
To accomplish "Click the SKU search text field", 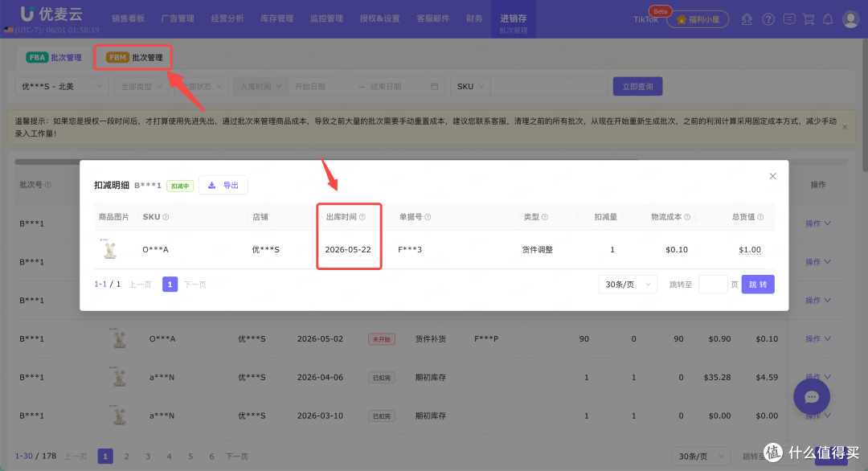I will click(549, 86).
